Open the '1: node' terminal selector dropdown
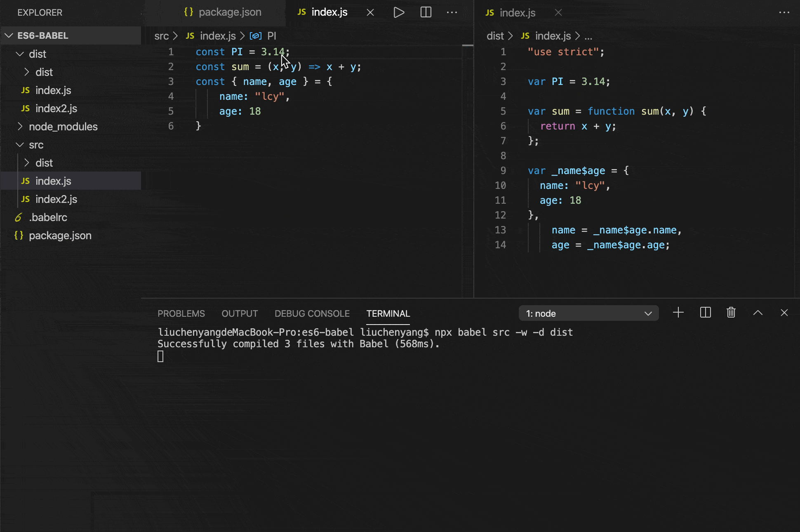The image size is (800, 532). (588, 313)
